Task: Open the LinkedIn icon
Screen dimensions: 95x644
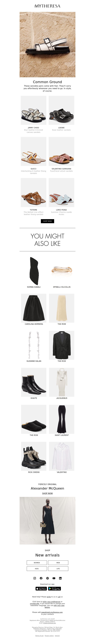Action: tap(60, 578)
